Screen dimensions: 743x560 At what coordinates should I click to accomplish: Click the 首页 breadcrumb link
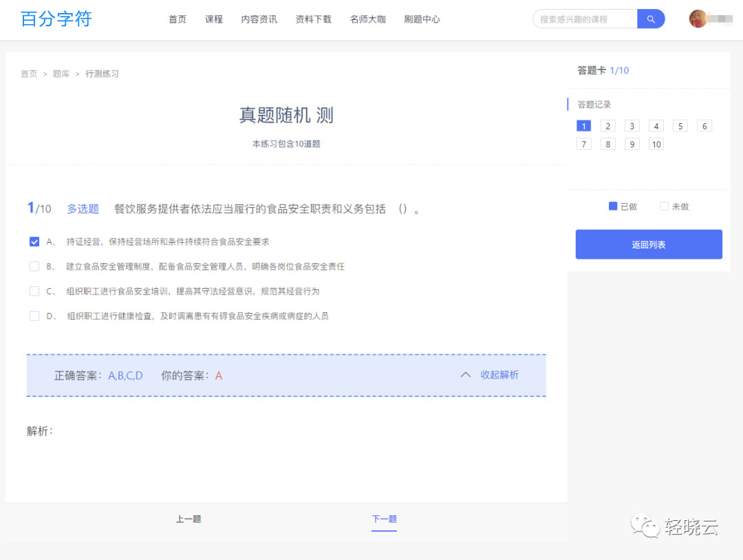29,74
